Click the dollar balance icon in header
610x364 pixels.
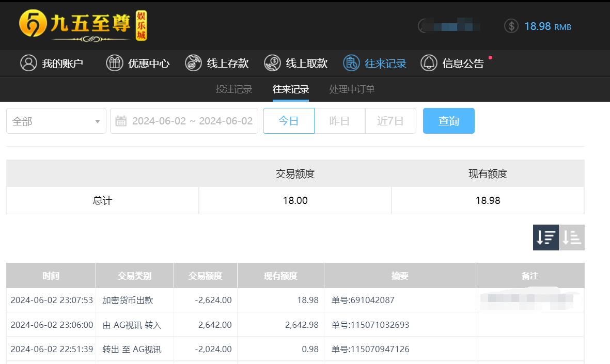(x=511, y=26)
